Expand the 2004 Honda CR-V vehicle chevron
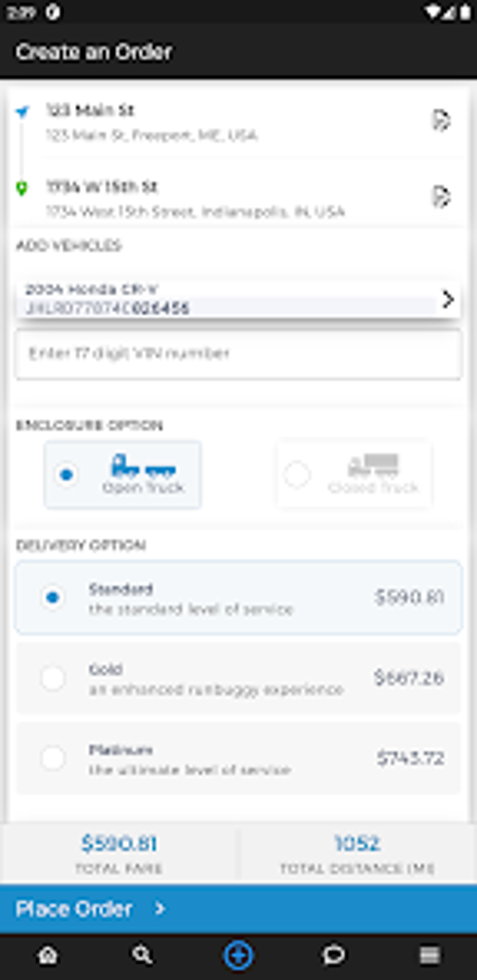The height and width of the screenshot is (980, 477). pos(448,299)
